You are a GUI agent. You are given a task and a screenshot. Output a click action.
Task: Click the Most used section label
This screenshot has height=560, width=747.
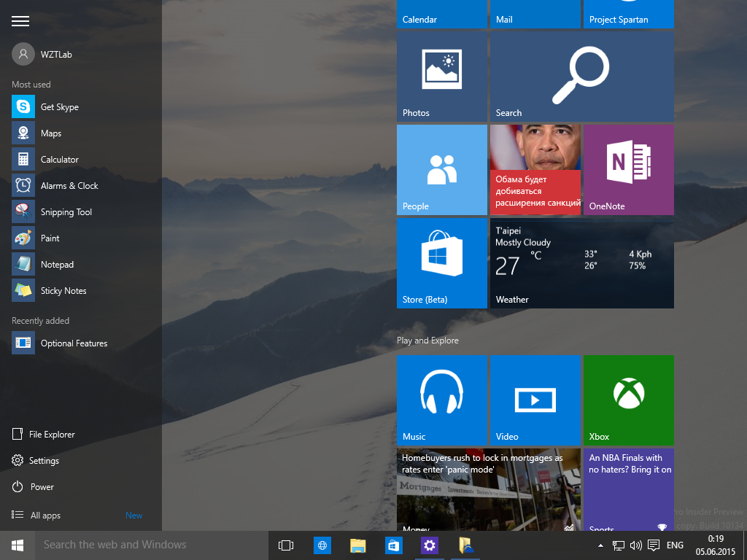point(31,85)
